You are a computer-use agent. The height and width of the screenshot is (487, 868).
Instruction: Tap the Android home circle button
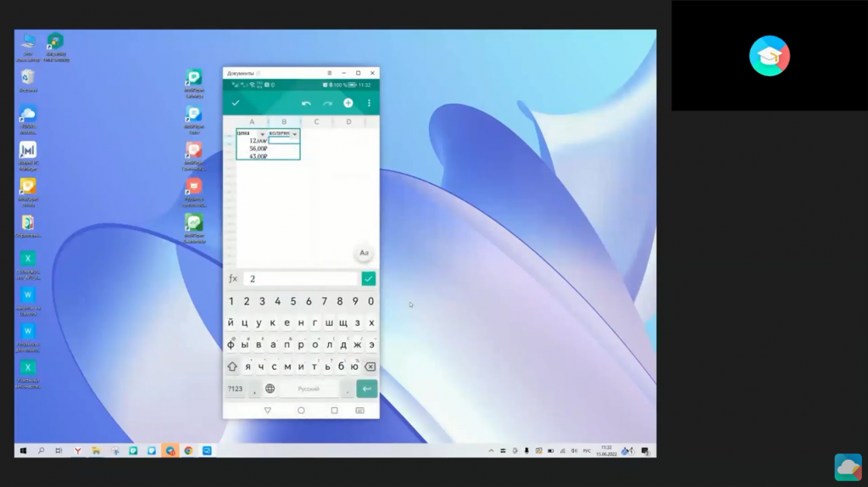point(301,411)
